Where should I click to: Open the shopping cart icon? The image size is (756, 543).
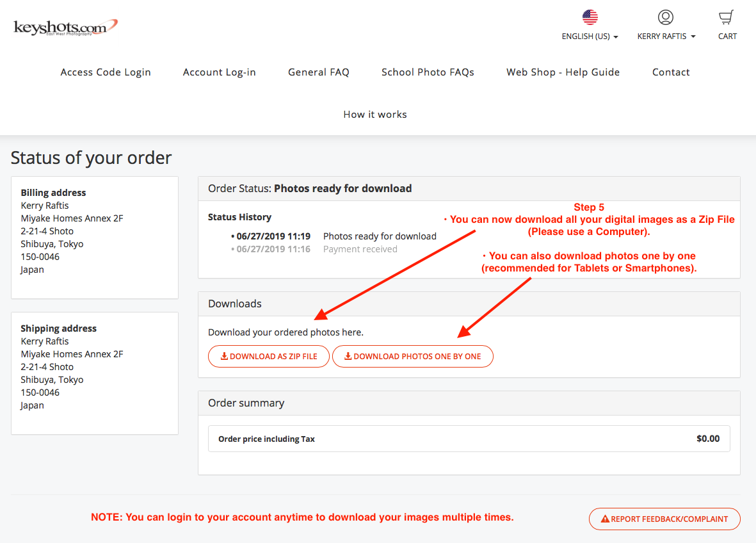[x=727, y=17]
